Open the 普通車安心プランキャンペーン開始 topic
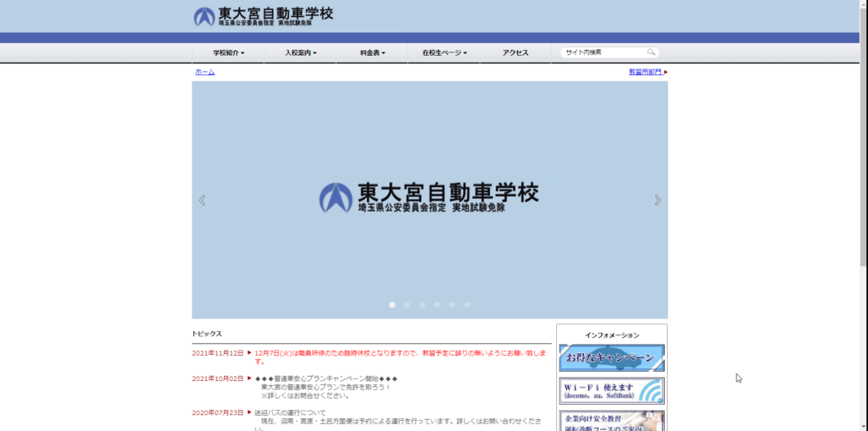This screenshot has width=868, height=431. coord(326,379)
